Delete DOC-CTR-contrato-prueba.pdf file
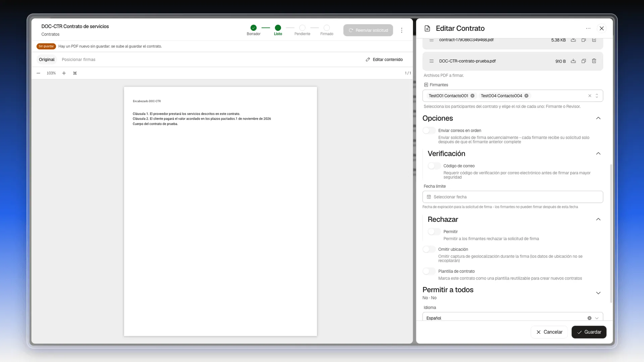The height and width of the screenshot is (362, 644). [594, 61]
